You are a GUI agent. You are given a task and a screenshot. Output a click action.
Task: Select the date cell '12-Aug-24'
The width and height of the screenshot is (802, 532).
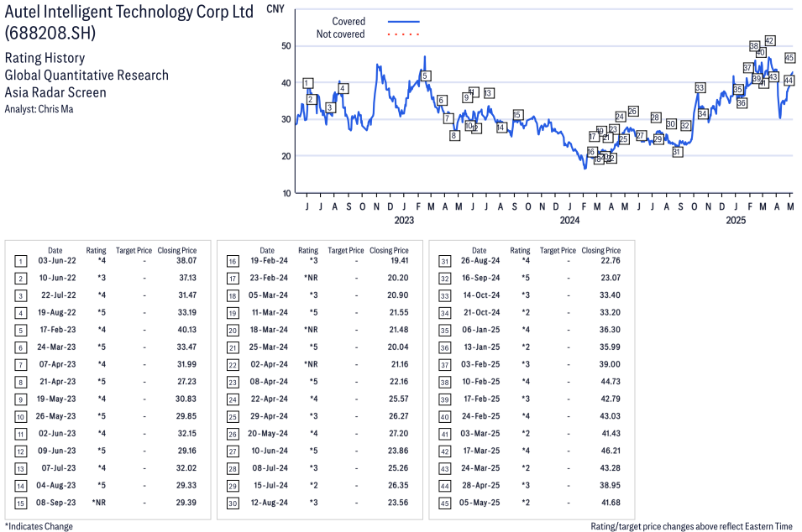coord(269,503)
